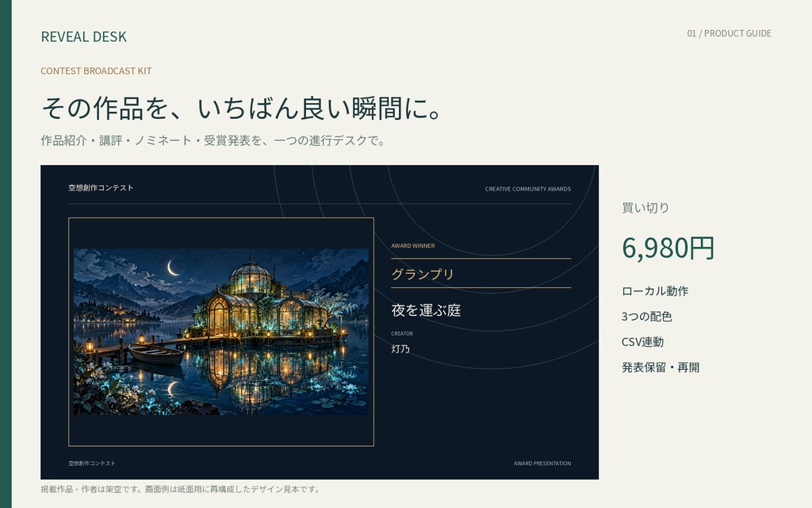Screen dimensions: 812x508
Task: Click the price 6,980円
Action: pyautogui.click(x=668, y=248)
